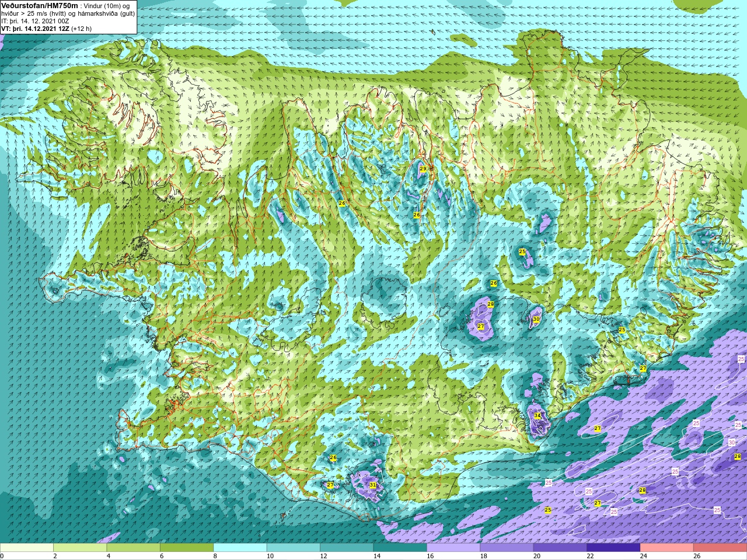The image size is (747, 560).
Task: Click the 'IT: þri. 14. 12. 2021 00Z' line
Action: 35,21
